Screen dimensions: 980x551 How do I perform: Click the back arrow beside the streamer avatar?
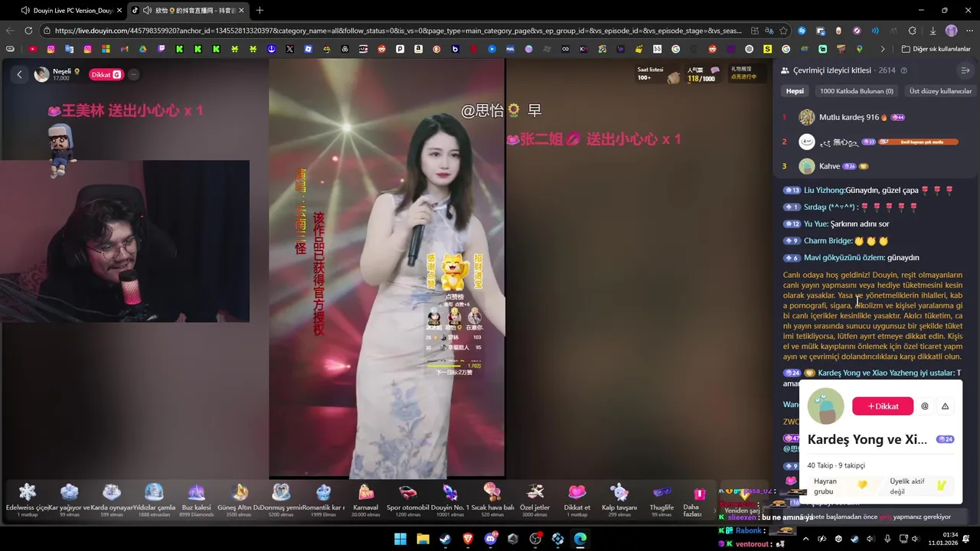tap(19, 74)
